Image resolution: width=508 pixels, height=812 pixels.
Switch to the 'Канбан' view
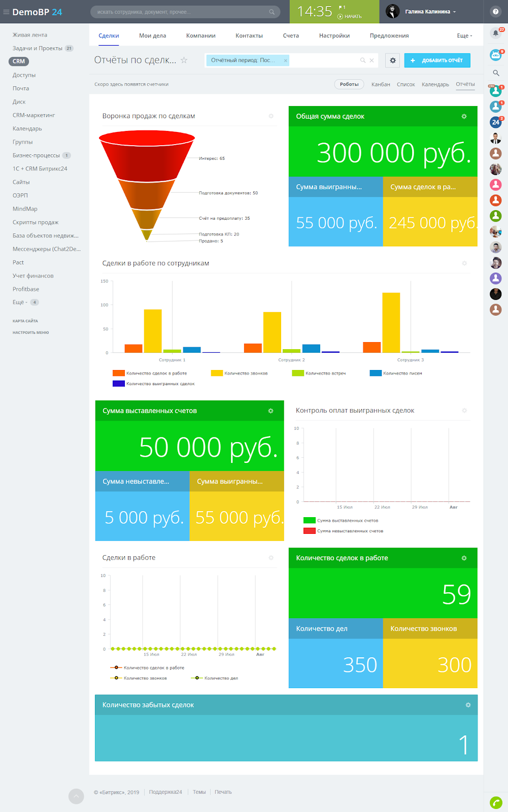point(381,84)
